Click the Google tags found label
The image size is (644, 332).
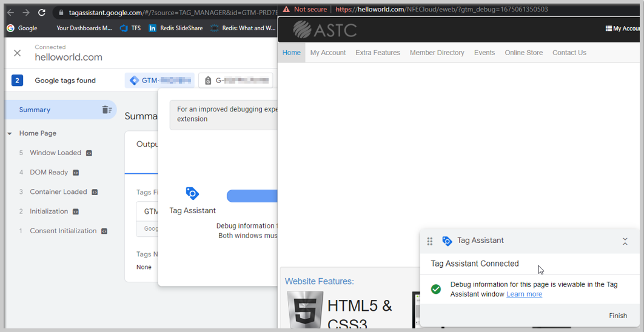click(65, 81)
